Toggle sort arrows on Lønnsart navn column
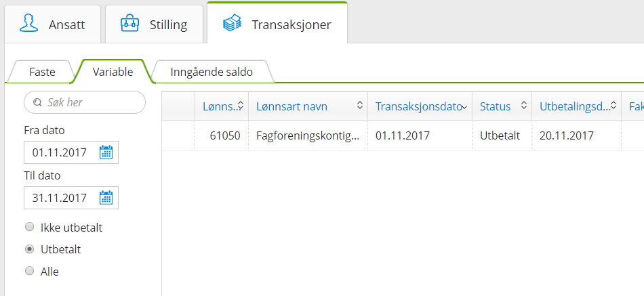644x296 pixels. [359, 106]
